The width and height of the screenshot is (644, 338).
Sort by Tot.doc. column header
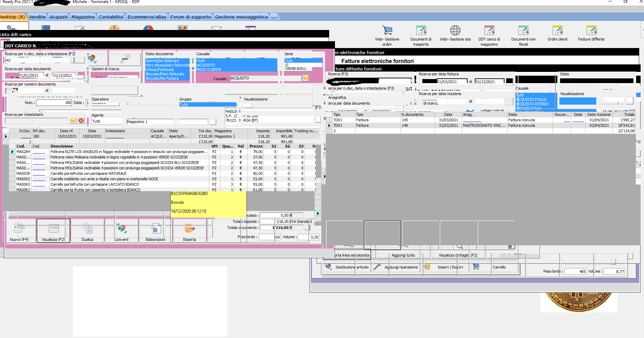[205, 131]
